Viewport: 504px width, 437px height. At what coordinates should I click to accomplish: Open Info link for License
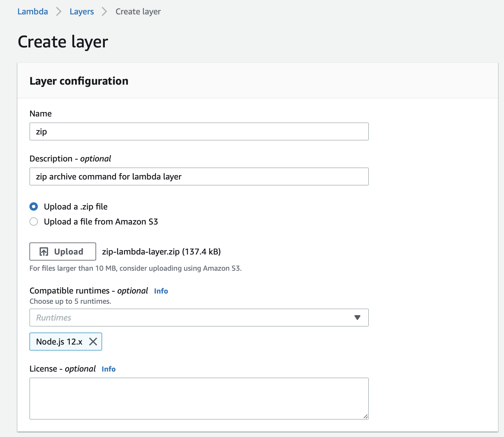[x=108, y=369]
